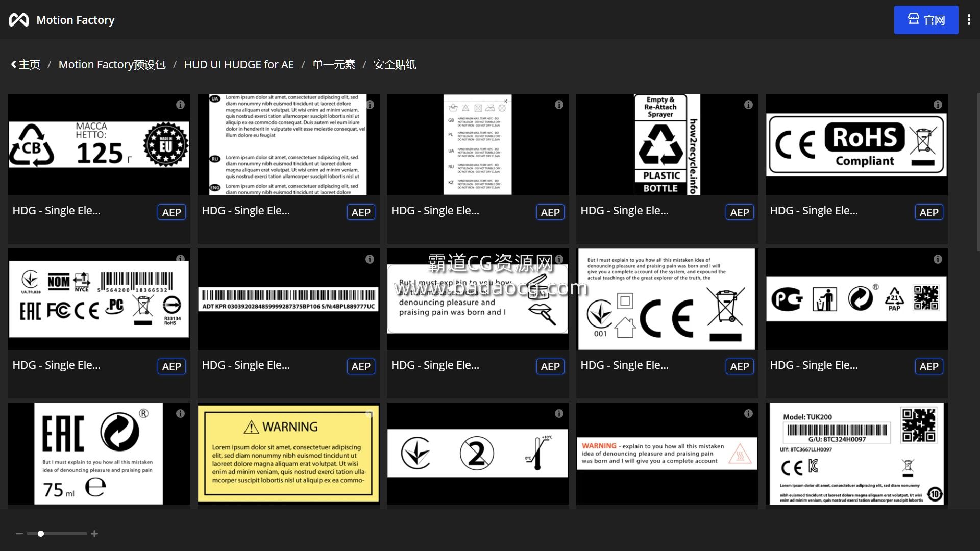Open HUD UI HUDGE for AE breadcrumb
The image size is (980, 551).
coord(239,65)
